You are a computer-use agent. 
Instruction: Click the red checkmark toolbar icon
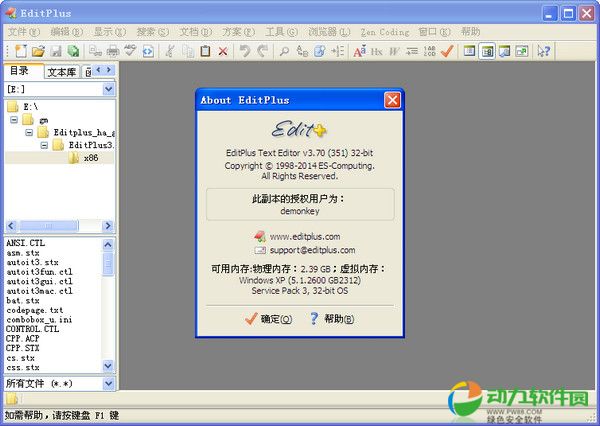pos(447,51)
